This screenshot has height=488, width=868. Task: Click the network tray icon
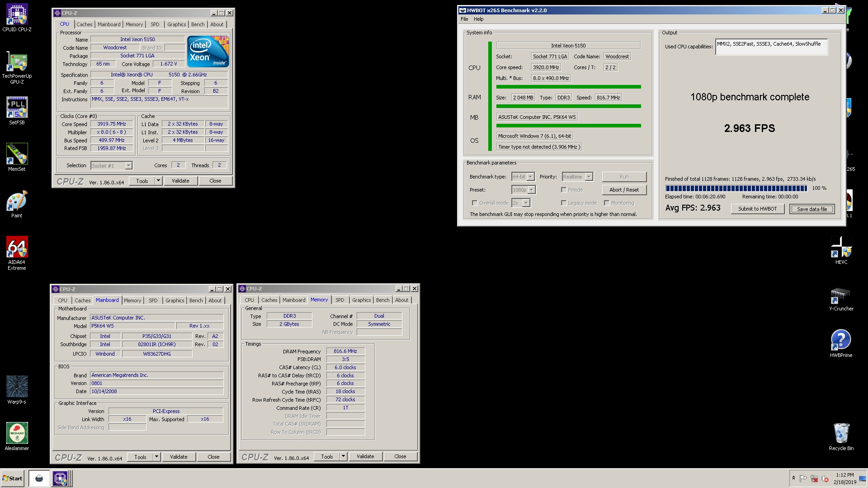(814, 479)
